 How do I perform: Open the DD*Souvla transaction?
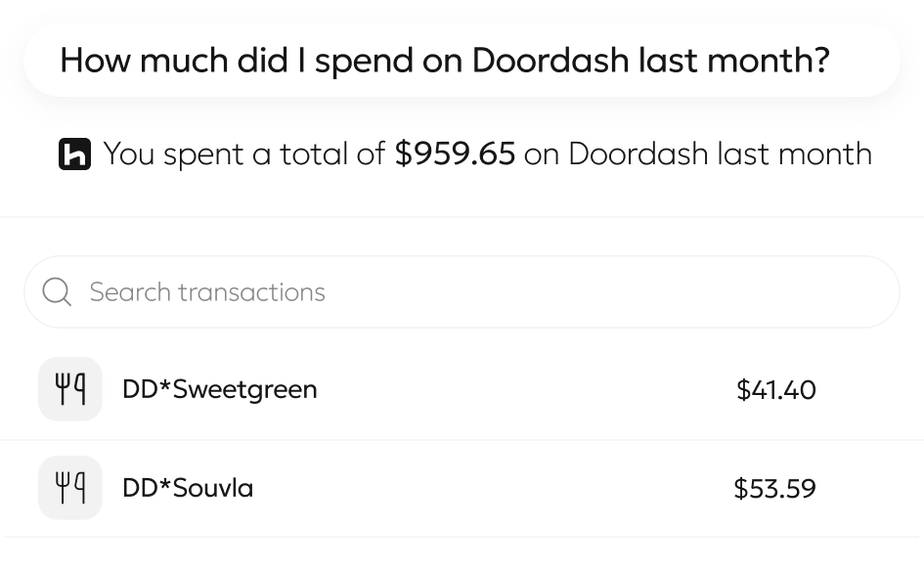pos(188,487)
